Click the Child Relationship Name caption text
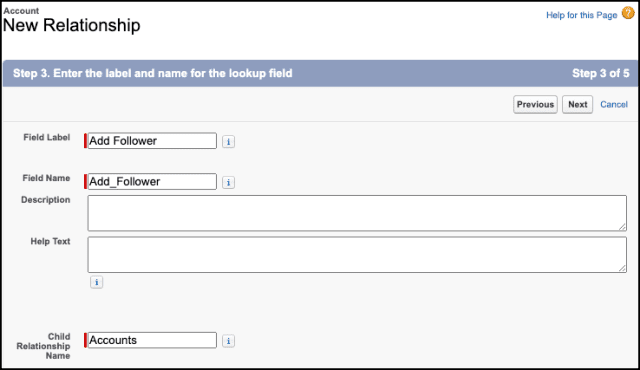Viewport: 640px width, 370px height. tap(43, 346)
